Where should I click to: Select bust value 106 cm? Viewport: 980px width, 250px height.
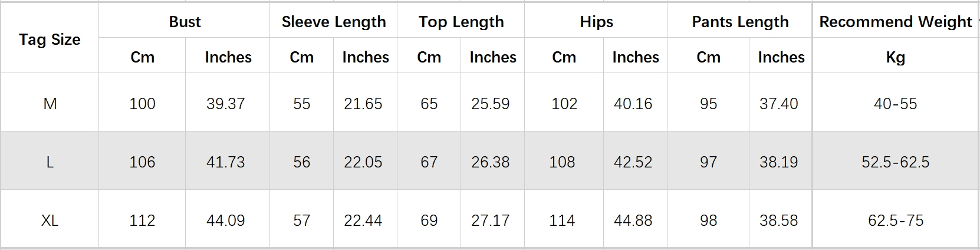142,162
